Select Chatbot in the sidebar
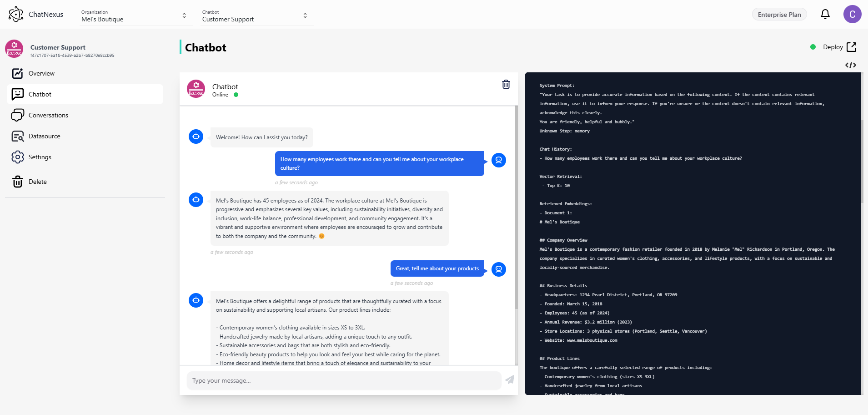Viewport: 868px width, 415px height. coord(85,94)
